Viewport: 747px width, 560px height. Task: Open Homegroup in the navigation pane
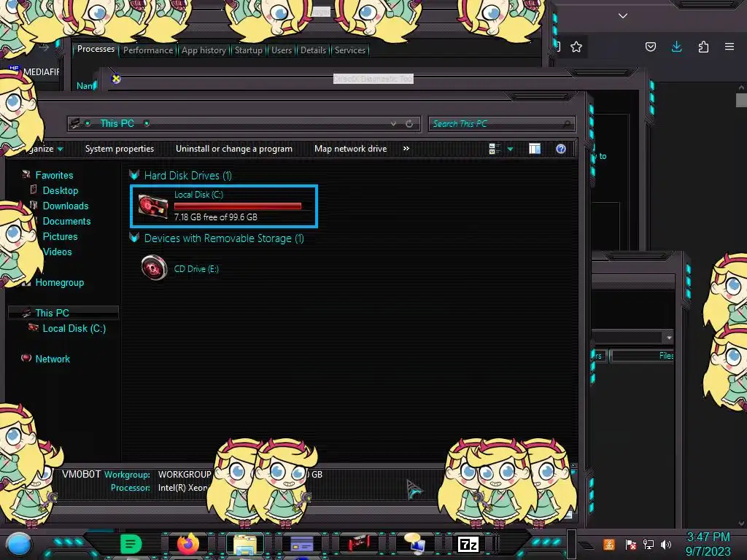click(x=59, y=282)
